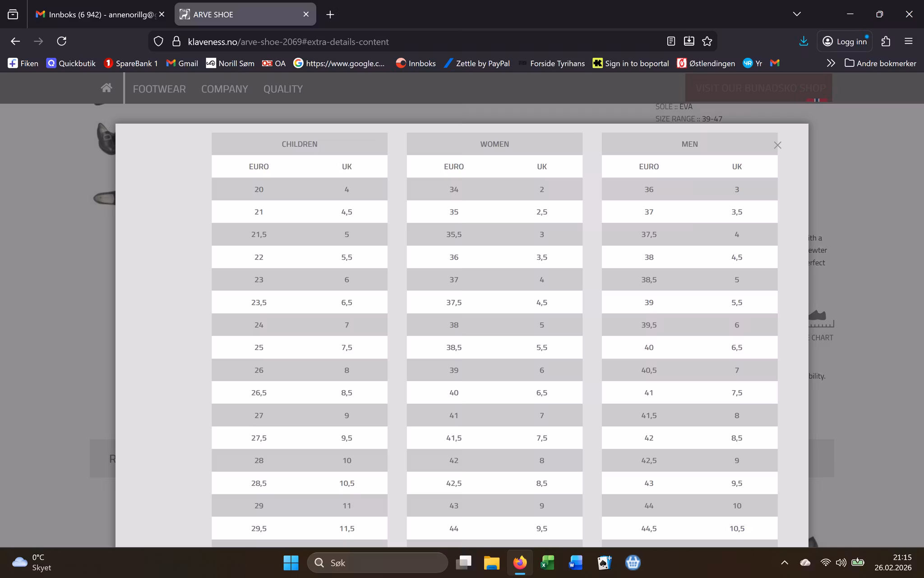This screenshot has width=924, height=578.
Task: Open a new browser tab
Action: pyautogui.click(x=330, y=14)
